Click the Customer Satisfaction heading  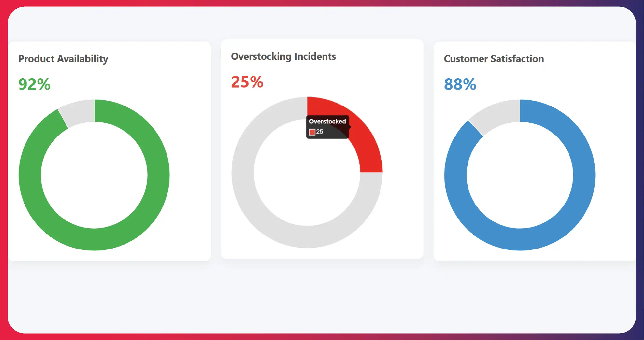click(494, 59)
